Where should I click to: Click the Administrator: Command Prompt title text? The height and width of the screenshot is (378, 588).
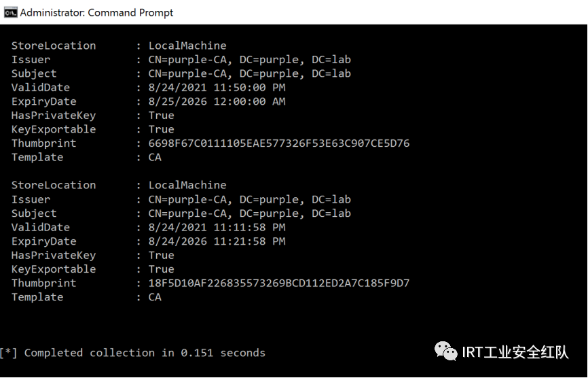pos(96,13)
